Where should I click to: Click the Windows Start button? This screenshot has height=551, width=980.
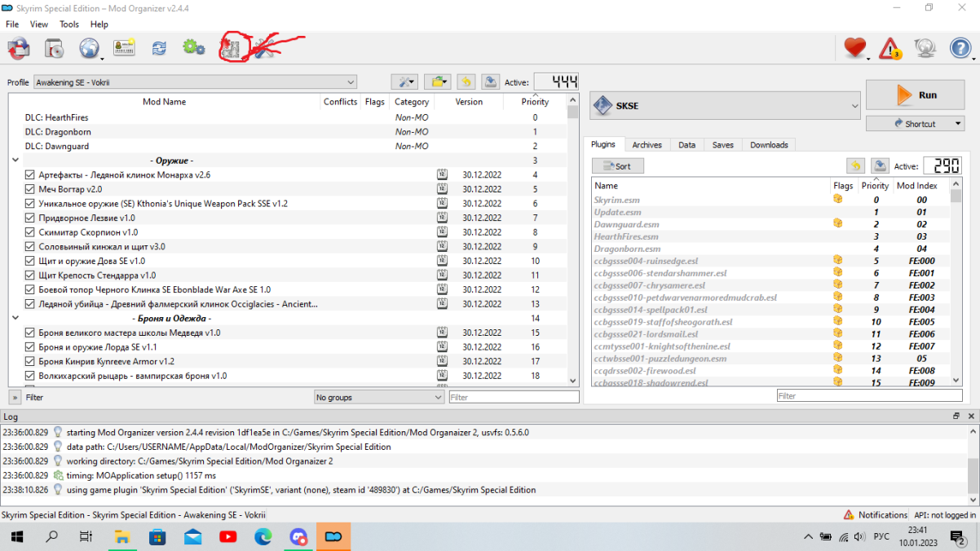pyautogui.click(x=16, y=537)
